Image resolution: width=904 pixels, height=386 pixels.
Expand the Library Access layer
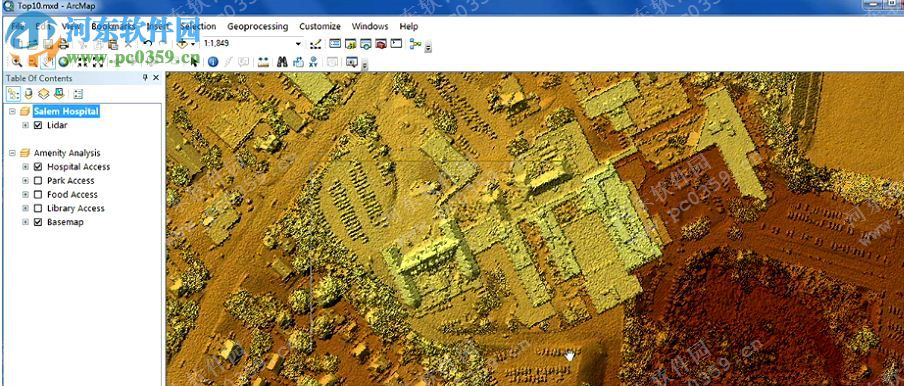25,208
